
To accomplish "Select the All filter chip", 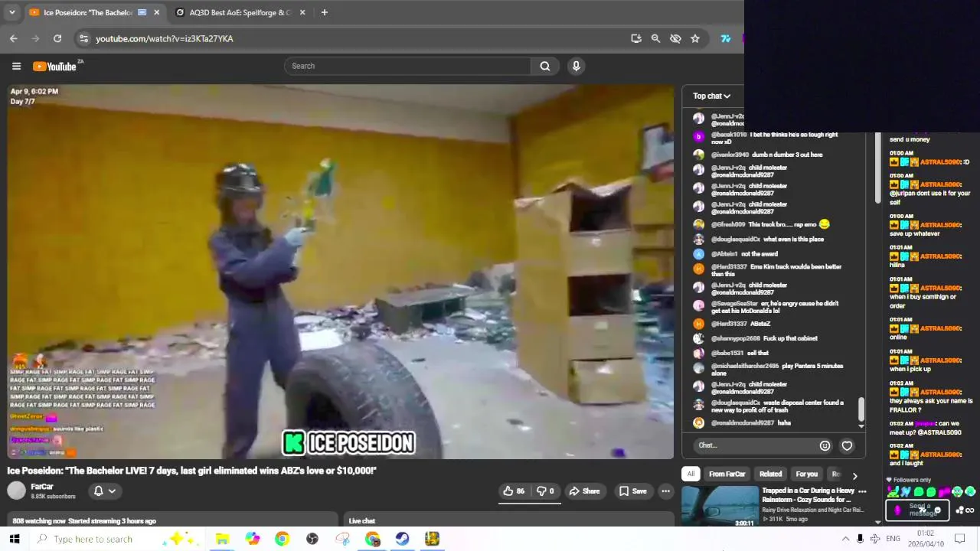I will (691, 474).
